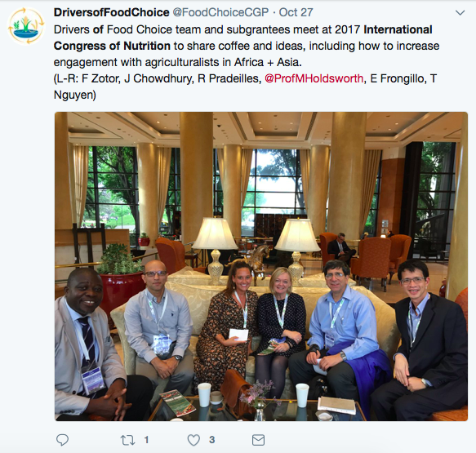
Task: Click the 'L-R: F Zotor' caption text
Action: click(87, 78)
